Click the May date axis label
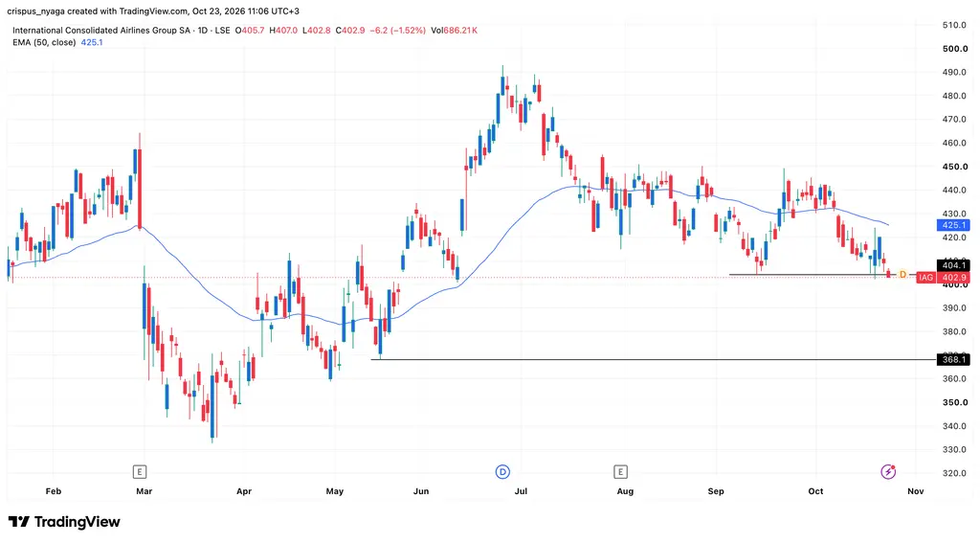 pos(334,491)
